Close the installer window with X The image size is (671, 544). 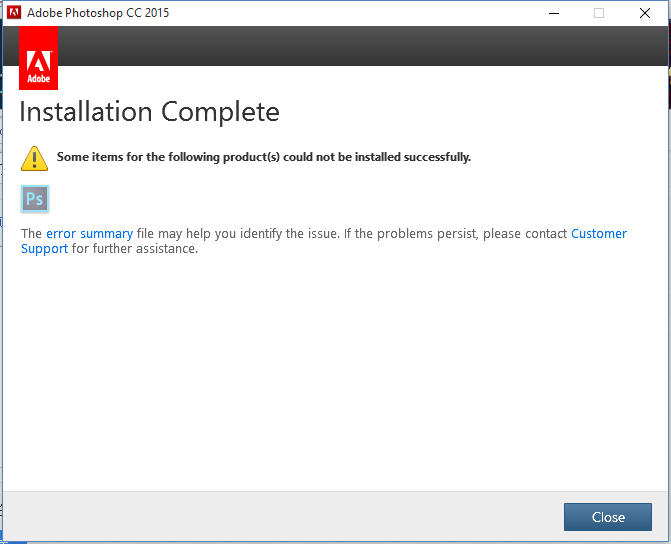pyautogui.click(x=645, y=13)
